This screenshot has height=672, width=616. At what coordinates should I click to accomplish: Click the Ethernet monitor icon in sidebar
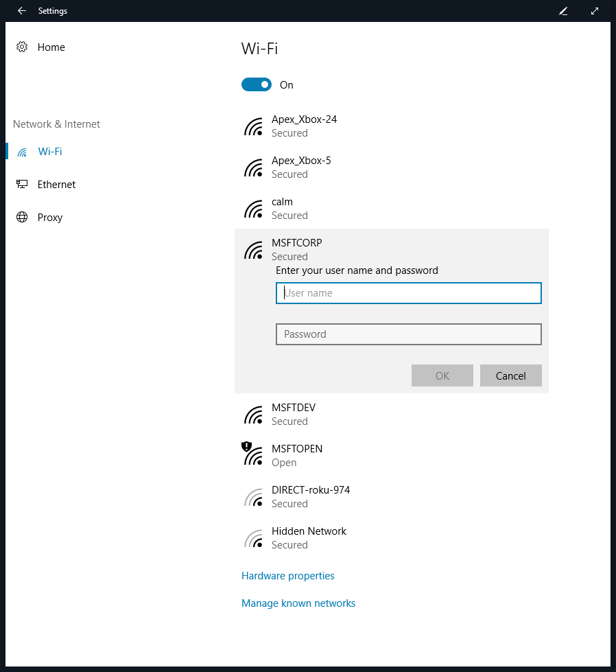pyautogui.click(x=22, y=185)
